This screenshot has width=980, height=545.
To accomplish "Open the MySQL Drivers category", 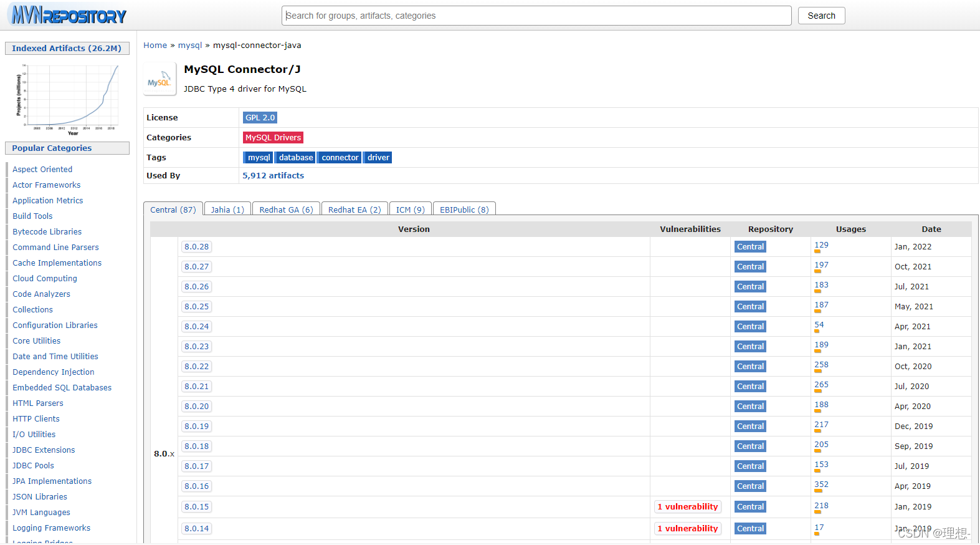I will pyautogui.click(x=273, y=138).
